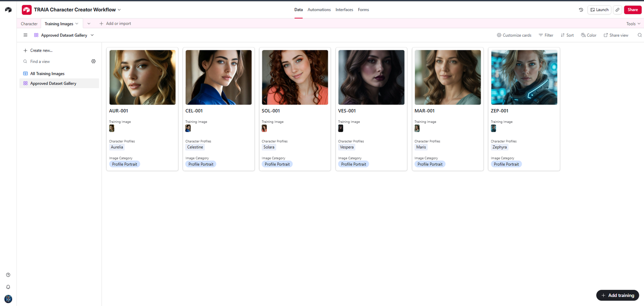Image resolution: width=644 pixels, height=306 pixels.
Task: Click AUR-001 training image attachment thumbnail
Action: 111,128
